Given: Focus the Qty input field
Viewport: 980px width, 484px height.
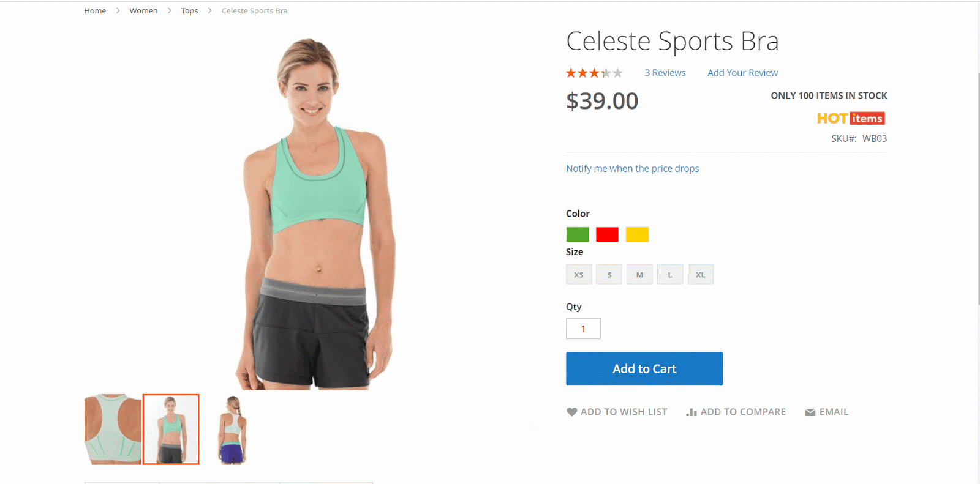Looking at the screenshot, I should coord(583,329).
